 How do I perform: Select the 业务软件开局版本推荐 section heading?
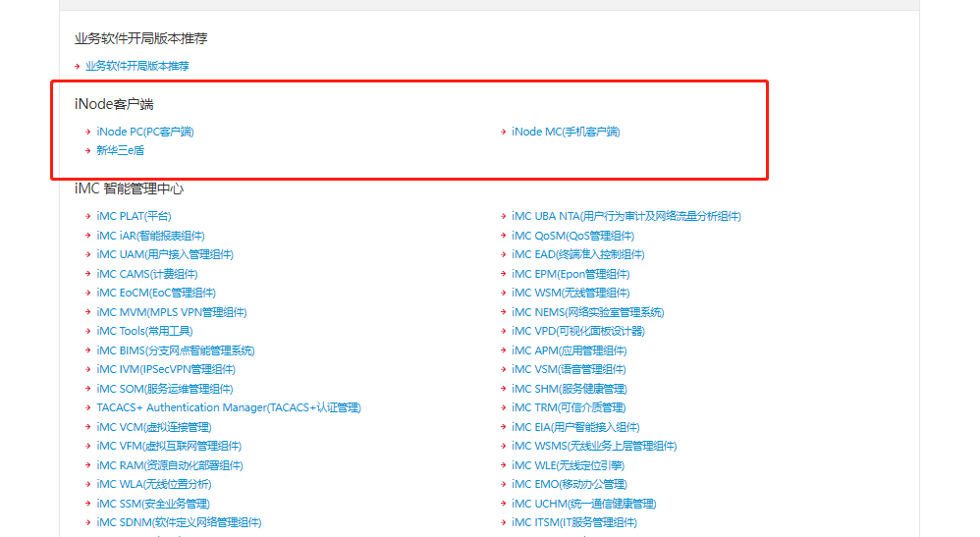tap(140, 38)
